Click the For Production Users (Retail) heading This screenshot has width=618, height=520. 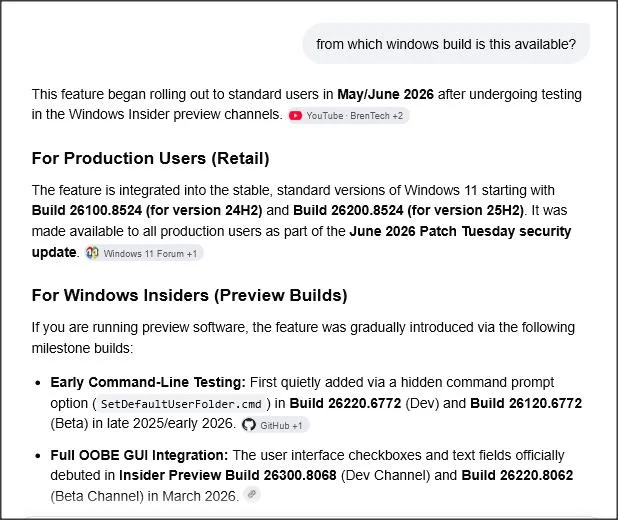151,158
